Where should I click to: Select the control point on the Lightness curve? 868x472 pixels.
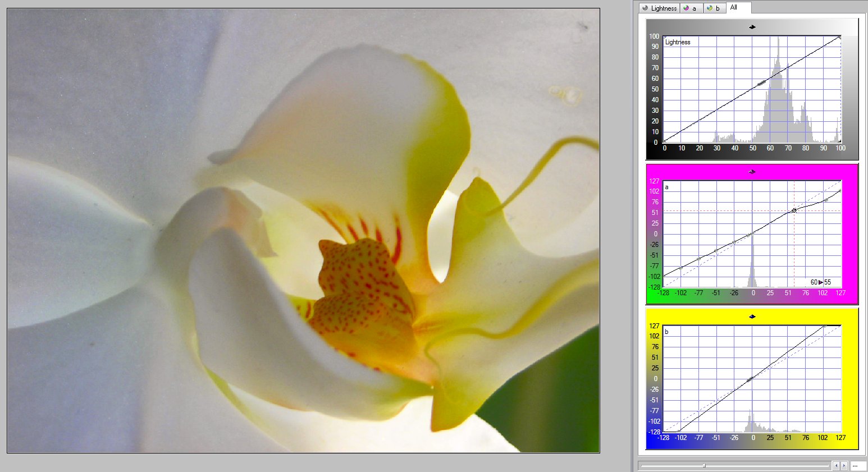(x=761, y=83)
